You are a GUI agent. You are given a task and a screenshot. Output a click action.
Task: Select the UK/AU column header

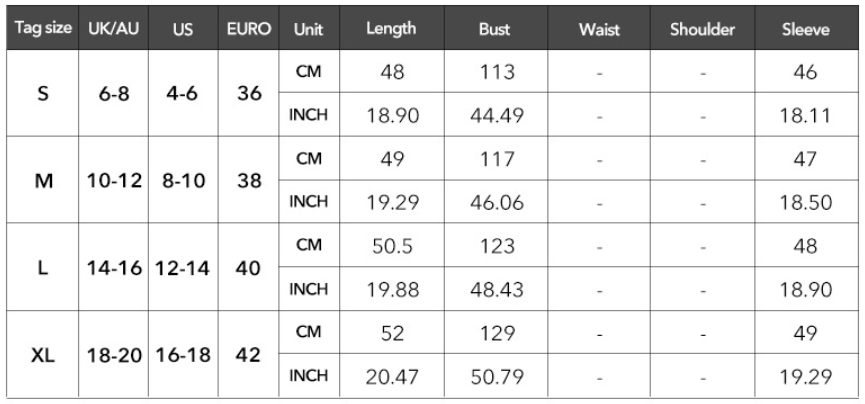tap(114, 28)
